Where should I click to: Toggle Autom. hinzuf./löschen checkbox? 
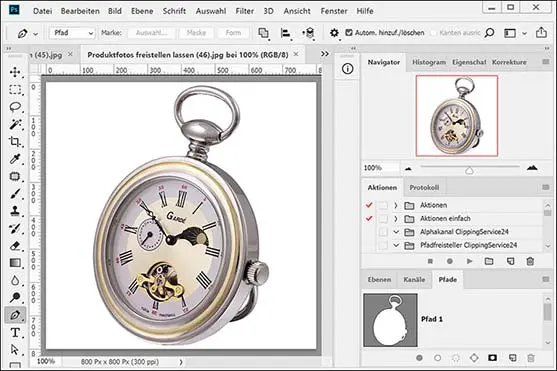(349, 33)
